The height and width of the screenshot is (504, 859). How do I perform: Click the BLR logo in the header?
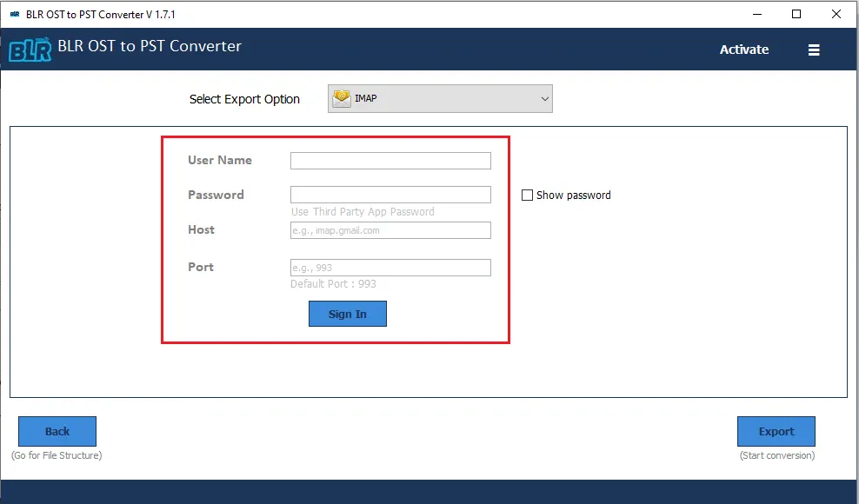(32, 48)
